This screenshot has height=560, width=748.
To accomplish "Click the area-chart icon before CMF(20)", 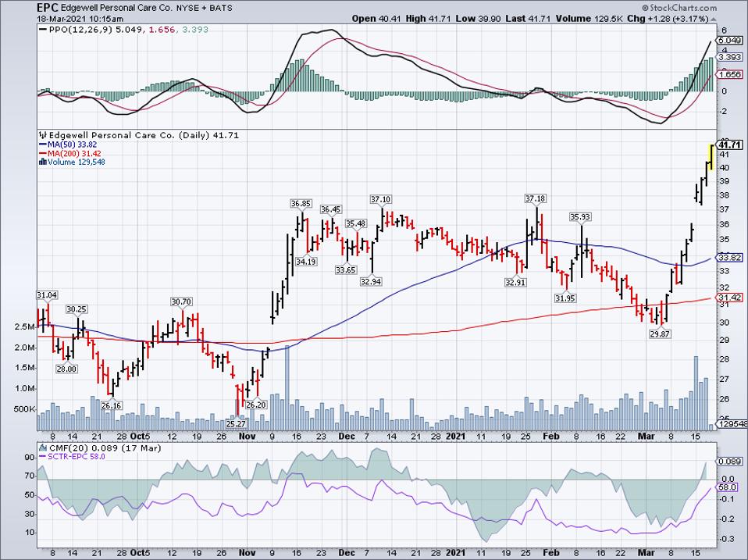I will tap(43, 448).
